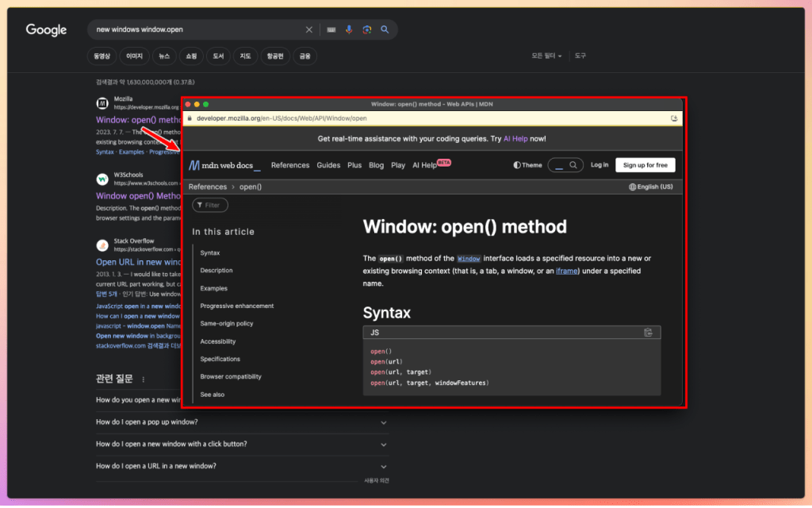Image resolution: width=812 pixels, height=508 pixels.
Task: Select the 이미지 search filter tab
Action: tap(134, 56)
